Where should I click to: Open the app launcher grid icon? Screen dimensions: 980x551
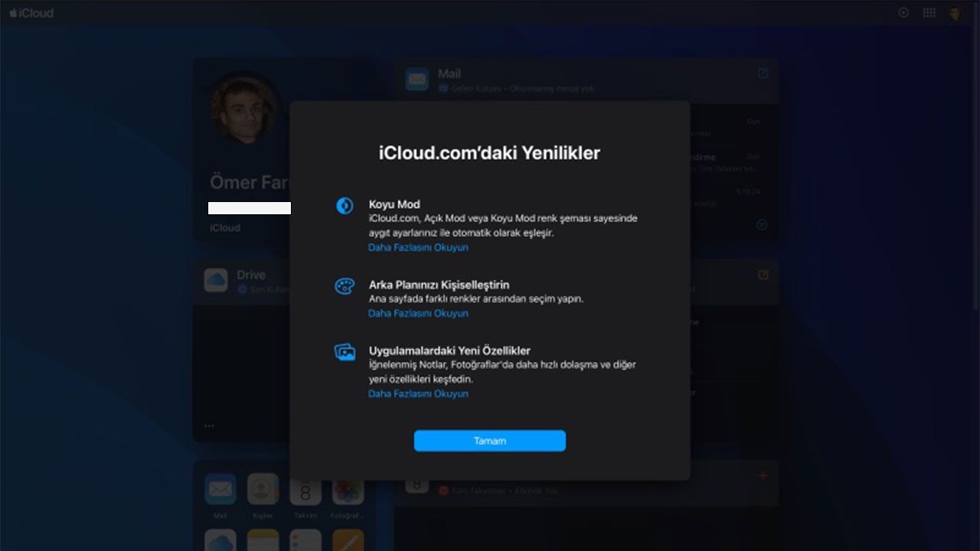(929, 12)
